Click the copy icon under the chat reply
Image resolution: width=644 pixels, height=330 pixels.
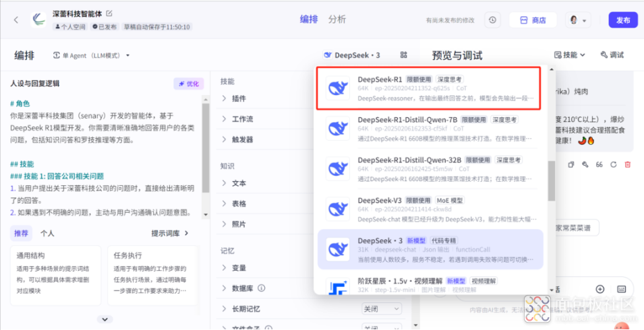pos(571,164)
